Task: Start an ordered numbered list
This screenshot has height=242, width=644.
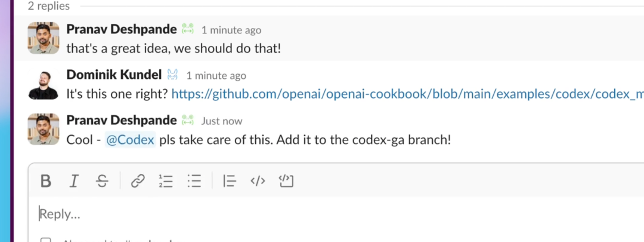Action: click(166, 180)
